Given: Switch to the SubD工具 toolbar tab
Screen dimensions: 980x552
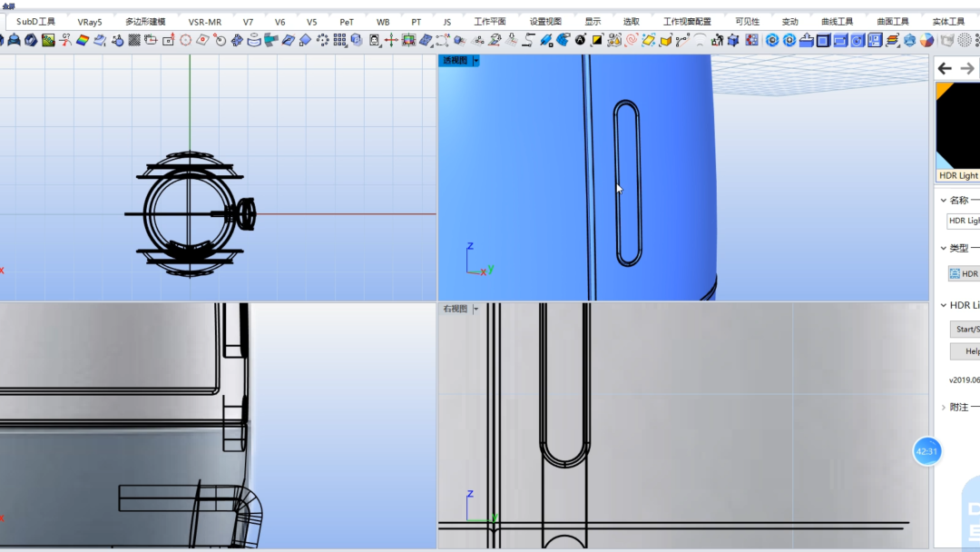Looking at the screenshot, I should pos(35,21).
